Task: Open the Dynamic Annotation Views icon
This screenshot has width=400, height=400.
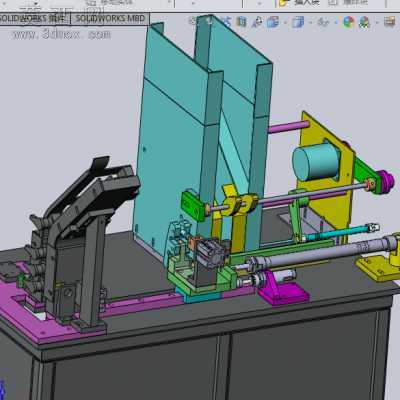Action: click(257, 22)
